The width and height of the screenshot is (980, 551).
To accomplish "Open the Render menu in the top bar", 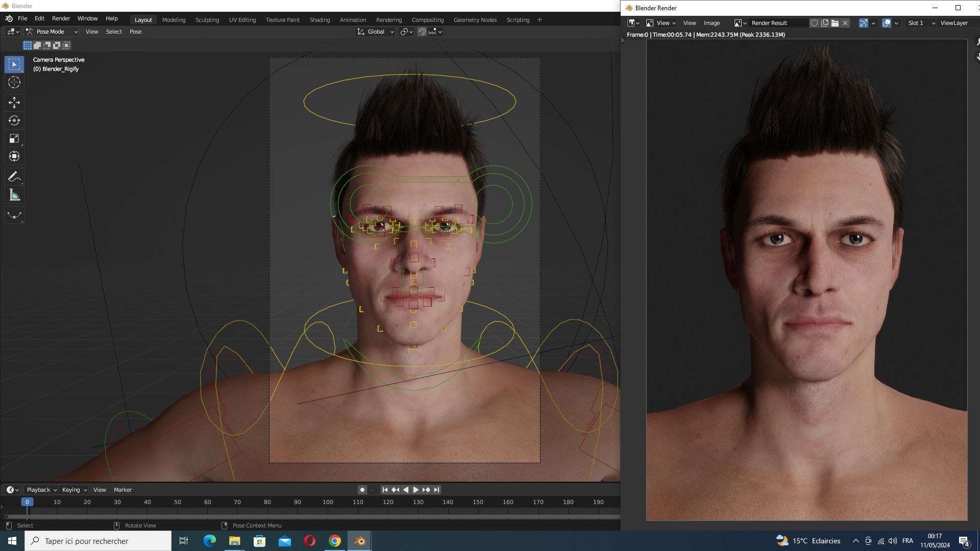I will [61, 18].
